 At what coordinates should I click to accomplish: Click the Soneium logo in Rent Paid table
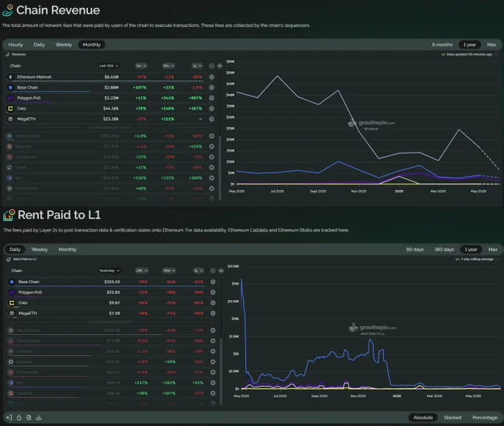(x=11, y=362)
